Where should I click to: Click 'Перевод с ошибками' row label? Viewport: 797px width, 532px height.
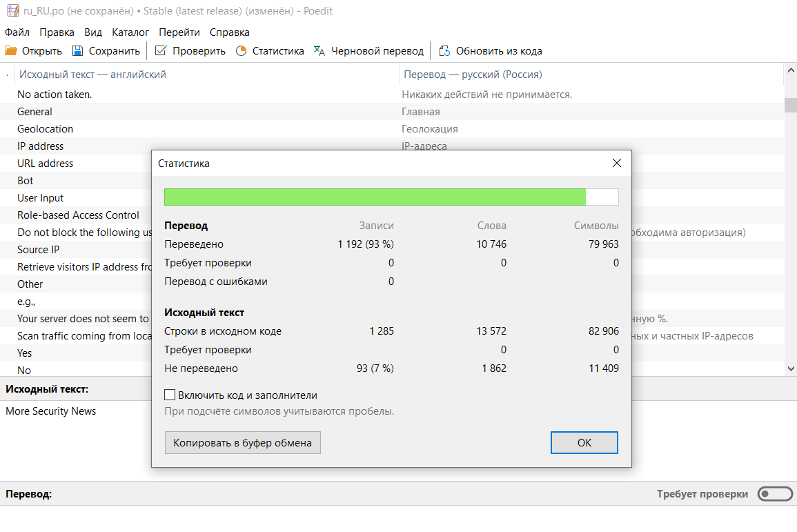coord(215,281)
